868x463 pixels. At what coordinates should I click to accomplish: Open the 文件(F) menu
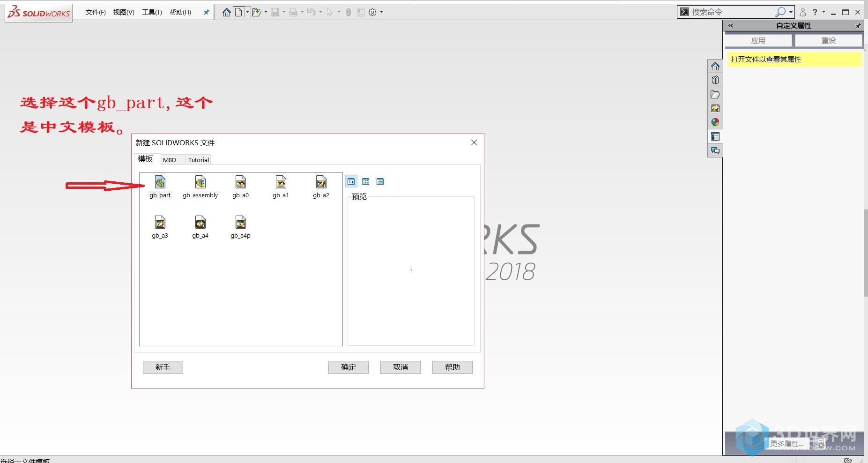click(x=96, y=12)
